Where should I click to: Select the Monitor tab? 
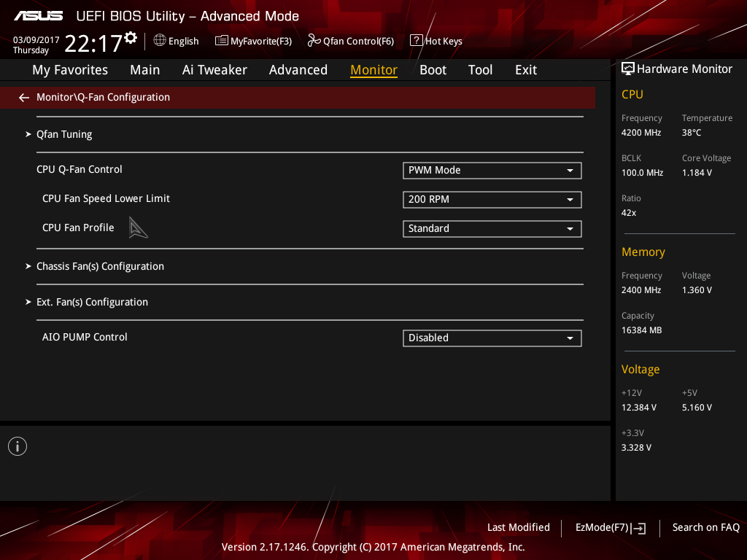(373, 70)
